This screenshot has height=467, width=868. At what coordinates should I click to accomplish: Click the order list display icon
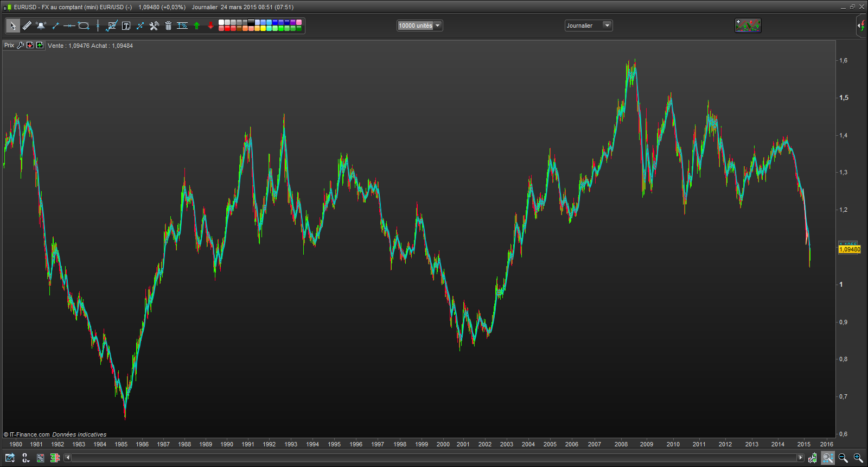tap(40, 458)
